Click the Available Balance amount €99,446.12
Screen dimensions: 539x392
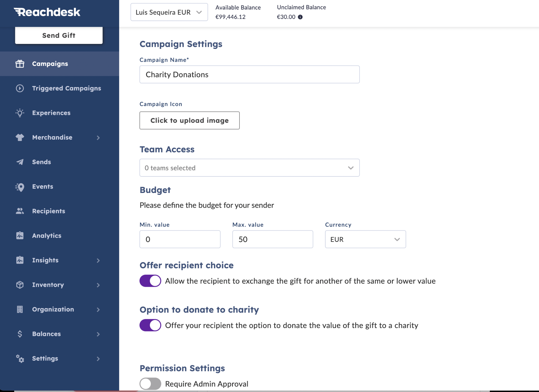(x=231, y=17)
